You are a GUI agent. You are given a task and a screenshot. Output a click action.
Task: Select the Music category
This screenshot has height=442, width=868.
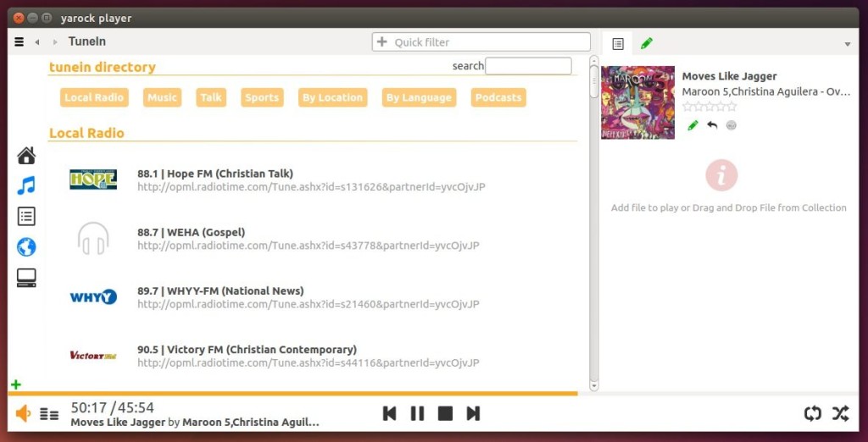tap(162, 97)
